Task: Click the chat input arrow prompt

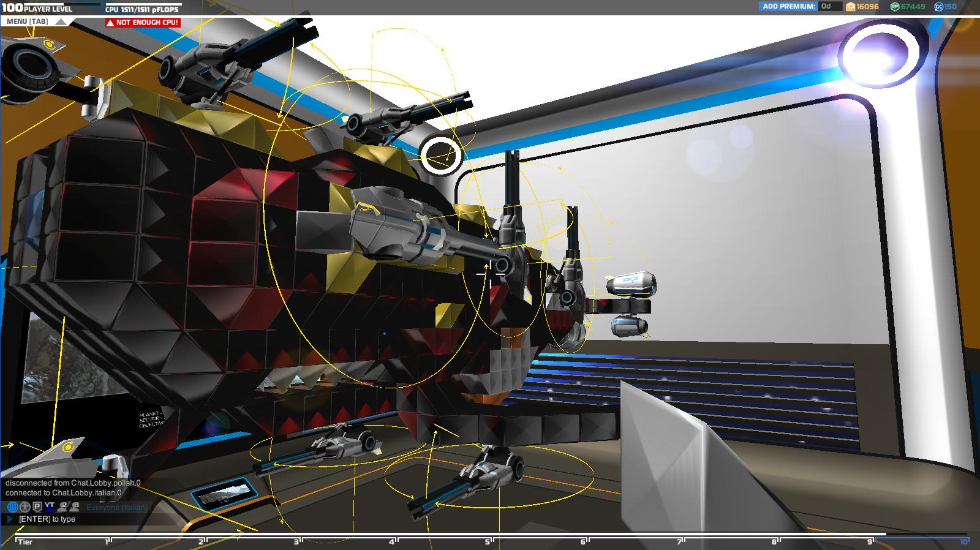Action: tap(9, 519)
